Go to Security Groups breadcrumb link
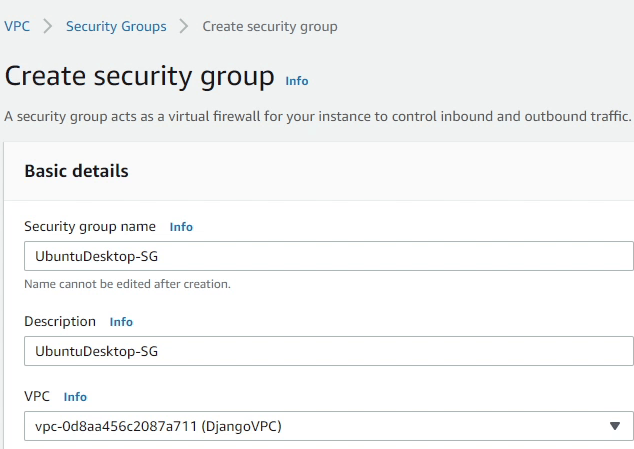634x449 pixels. click(x=116, y=26)
